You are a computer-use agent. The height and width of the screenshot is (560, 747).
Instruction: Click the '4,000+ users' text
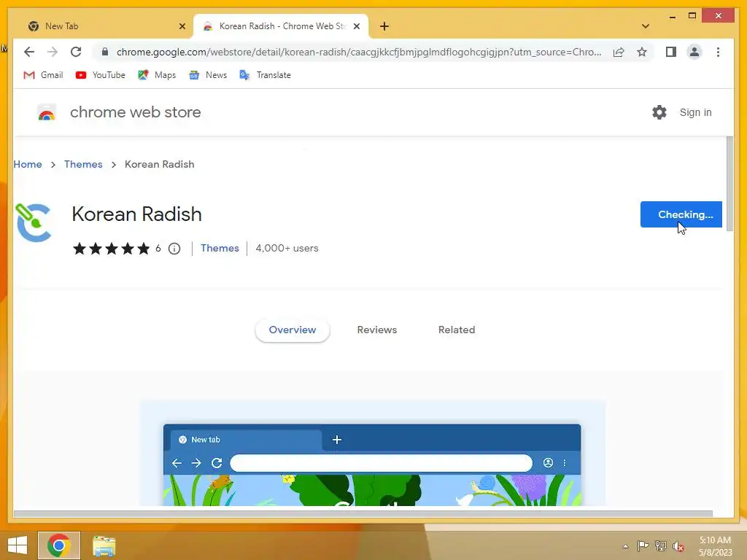287,248
